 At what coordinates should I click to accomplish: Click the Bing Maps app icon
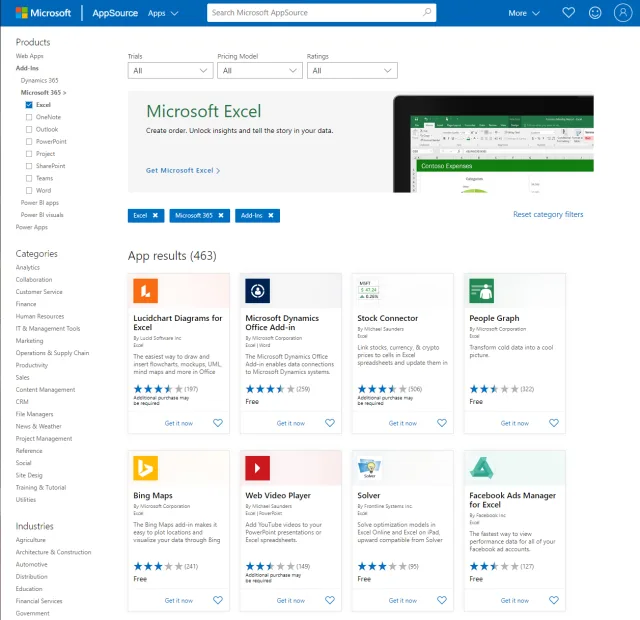[146, 467]
